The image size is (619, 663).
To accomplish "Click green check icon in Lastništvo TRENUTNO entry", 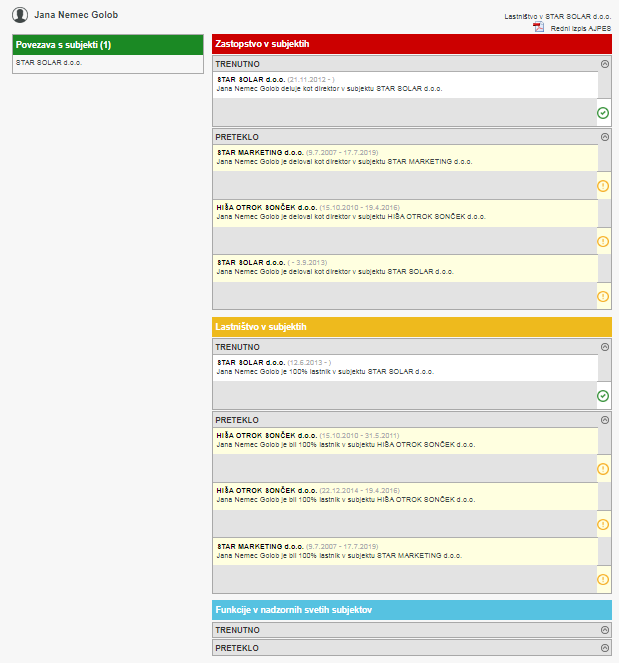I will [x=603, y=396].
